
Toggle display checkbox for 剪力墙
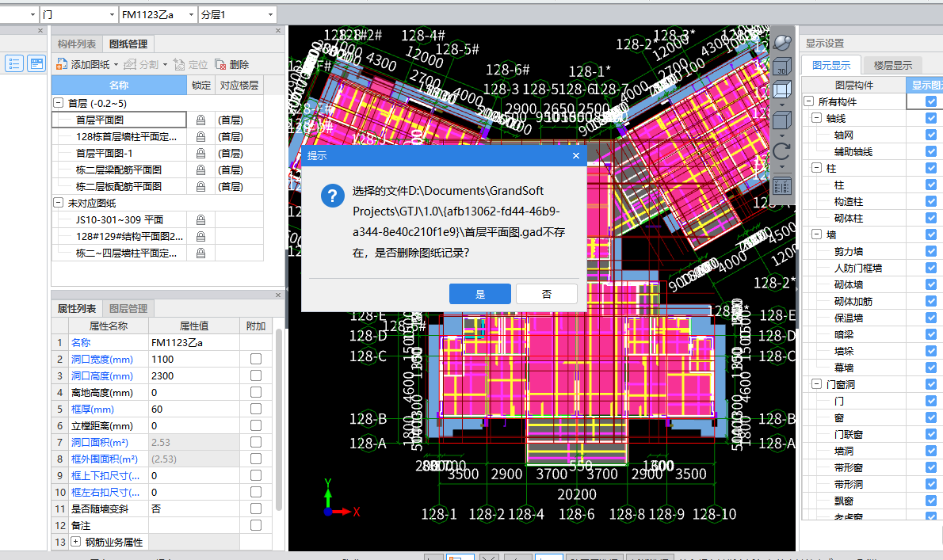click(931, 251)
